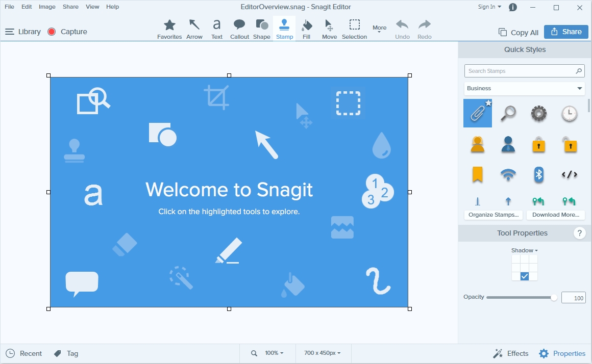The image size is (592, 364).
Task: Click the red Capture button
Action: click(67, 32)
